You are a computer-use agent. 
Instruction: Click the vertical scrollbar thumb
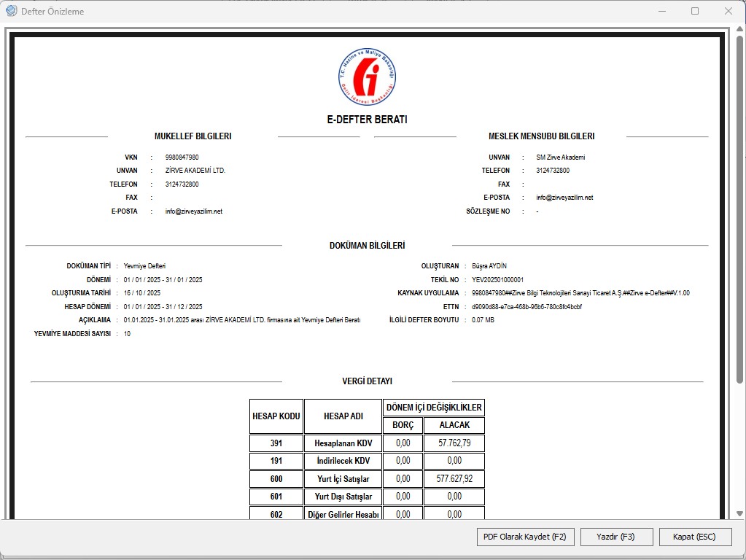point(739,209)
